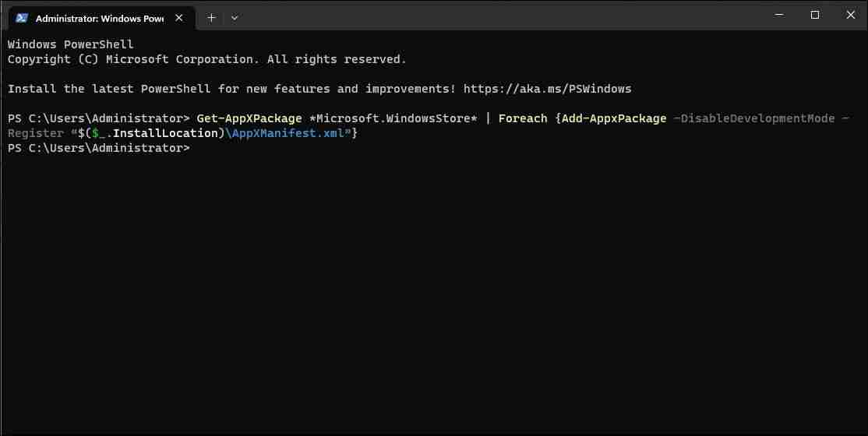Click the Microsoft Corporation copyright line
Viewport: 868px width, 436px height.
[x=206, y=59]
